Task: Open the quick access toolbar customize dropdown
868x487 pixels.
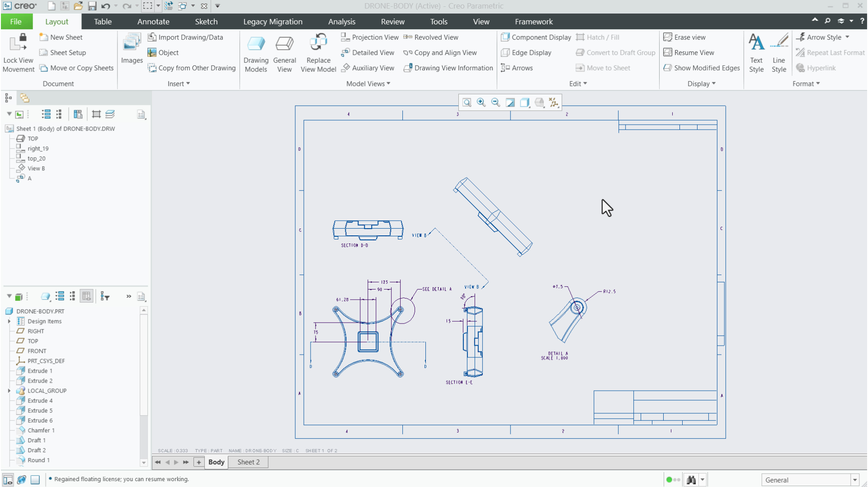Action: (217, 6)
